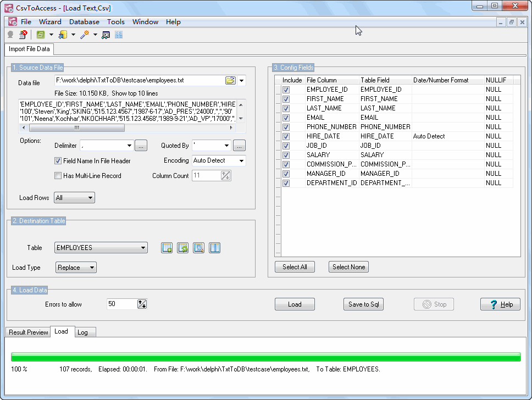Image resolution: width=532 pixels, height=400 pixels.
Task: Click the Select All button
Action: click(x=295, y=267)
